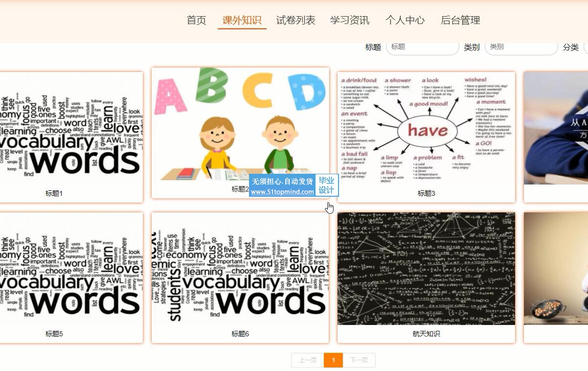
Task: Click the 航天知识 card title
Action: coord(426,334)
